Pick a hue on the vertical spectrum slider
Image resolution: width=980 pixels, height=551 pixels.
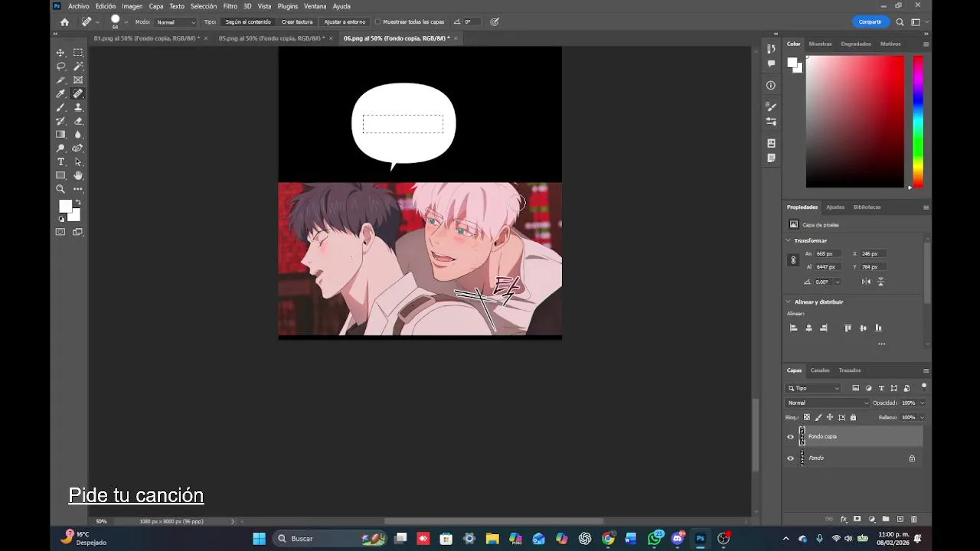coord(918,121)
